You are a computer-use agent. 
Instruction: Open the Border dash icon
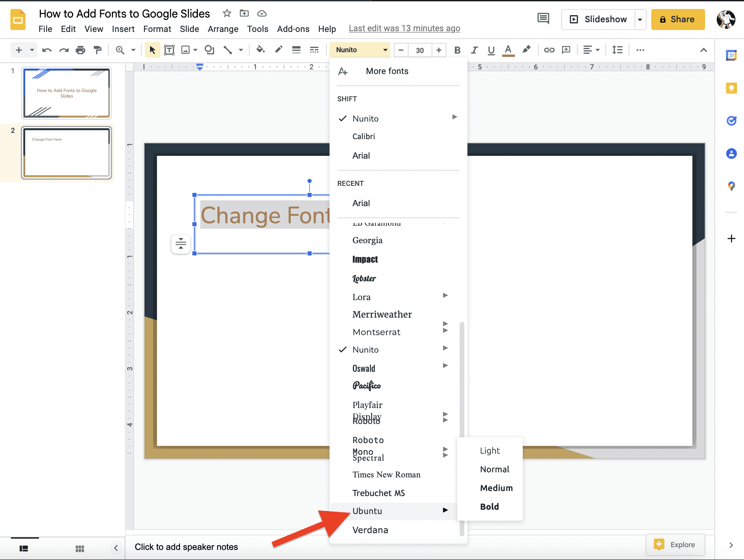tap(314, 49)
